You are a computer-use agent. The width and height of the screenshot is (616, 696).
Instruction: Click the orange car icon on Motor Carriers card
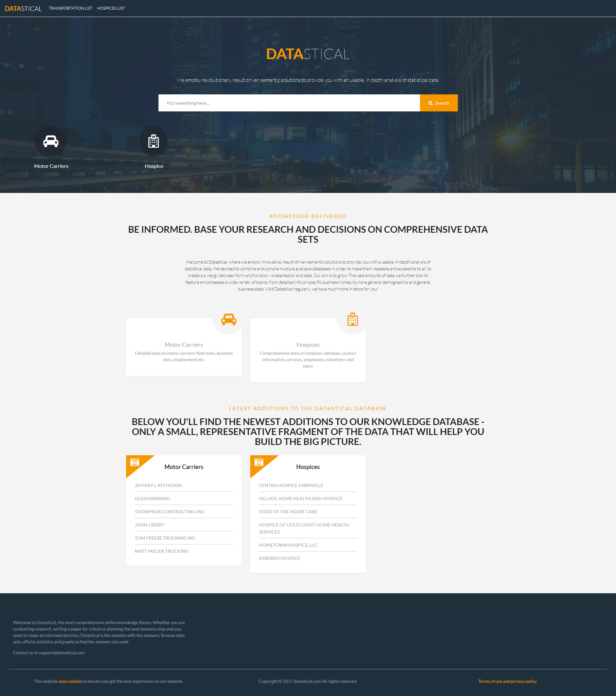[x=229, y=319]
